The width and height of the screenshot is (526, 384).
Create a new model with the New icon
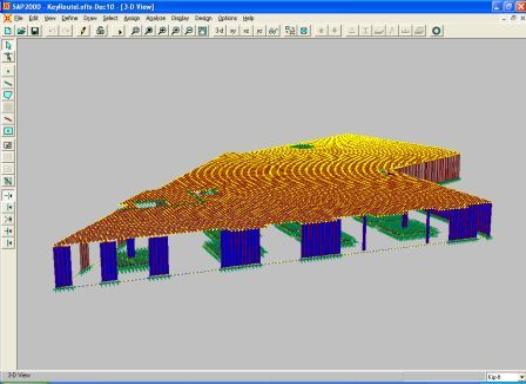click(8, 31)
